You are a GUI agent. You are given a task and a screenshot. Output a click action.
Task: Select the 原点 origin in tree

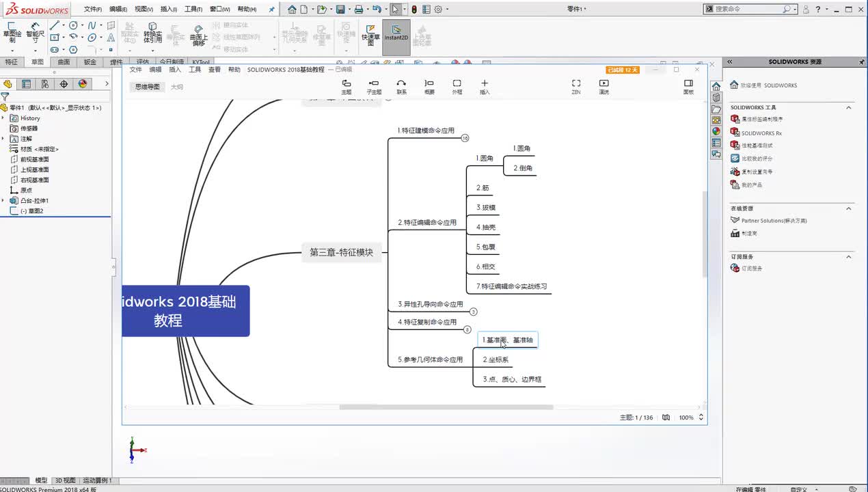point(21,190)
